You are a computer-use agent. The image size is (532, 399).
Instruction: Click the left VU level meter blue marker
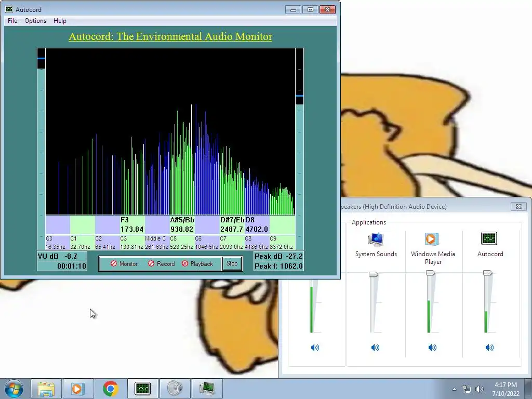[x=41, y=58]
